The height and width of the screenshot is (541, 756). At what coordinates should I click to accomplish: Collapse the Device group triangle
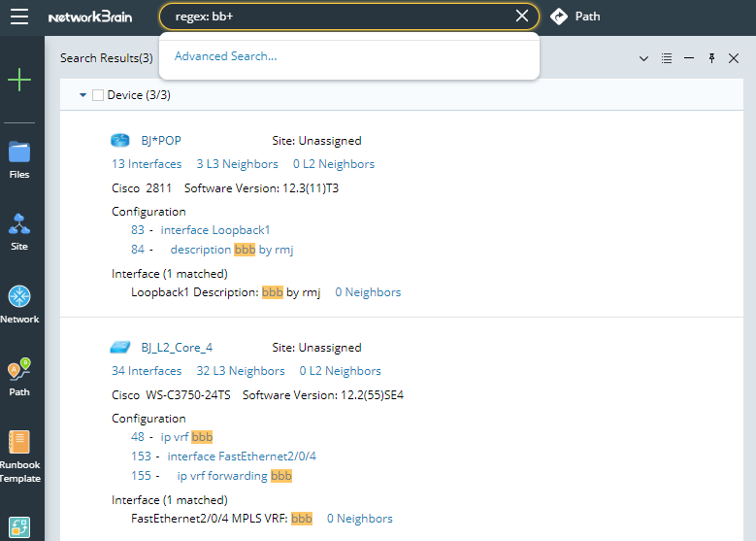pos(83,95)
